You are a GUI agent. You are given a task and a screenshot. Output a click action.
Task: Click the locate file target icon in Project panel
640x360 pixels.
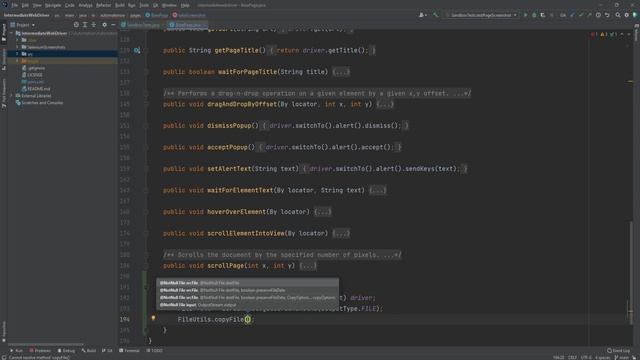(76, 25)
